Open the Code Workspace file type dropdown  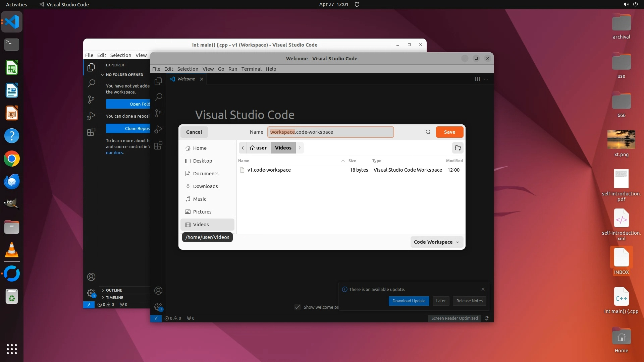[x=436, y=242]
